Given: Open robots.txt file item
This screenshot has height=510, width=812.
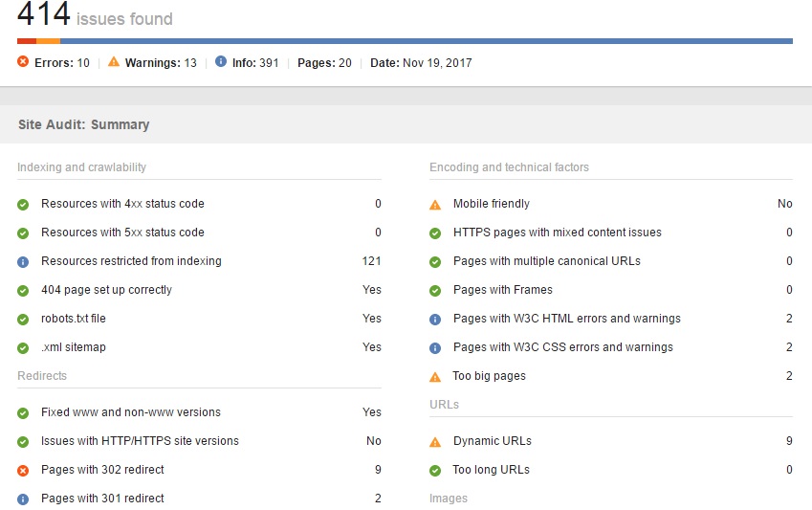Looking at the screenshot, I should click(x=74, y=319).
